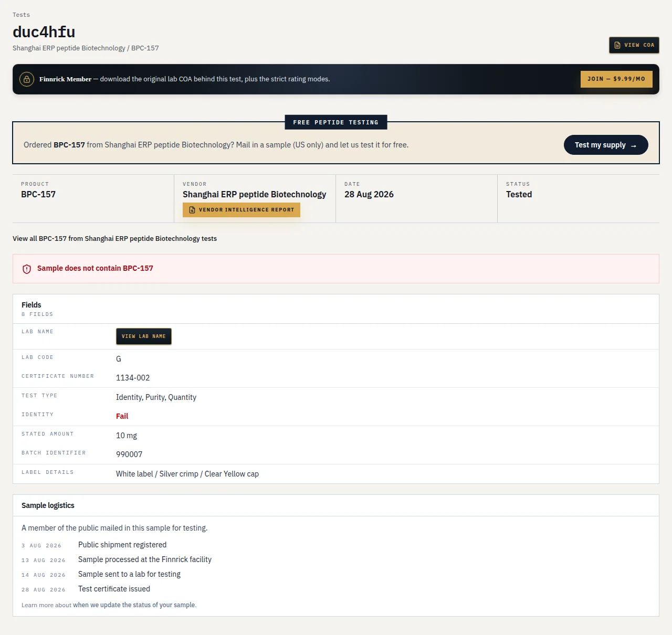Open the Tests breadcrumb link
Viewport: 672px width, 635px height.
point(22,15)
